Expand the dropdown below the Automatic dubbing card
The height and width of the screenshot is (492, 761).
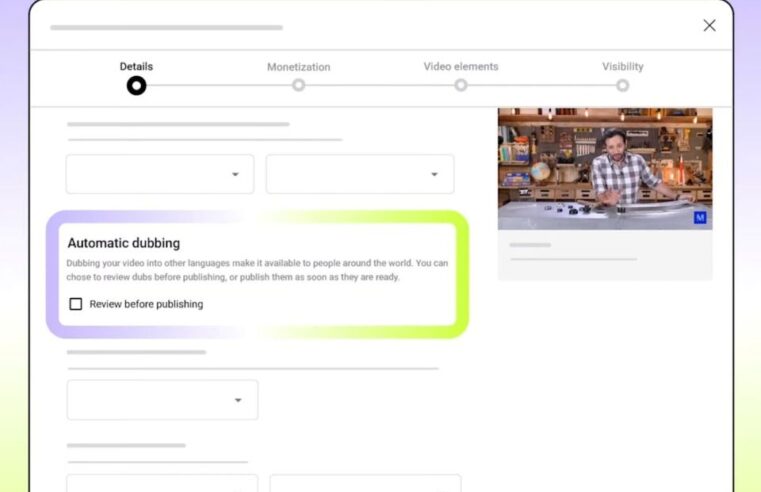[163, 400]
